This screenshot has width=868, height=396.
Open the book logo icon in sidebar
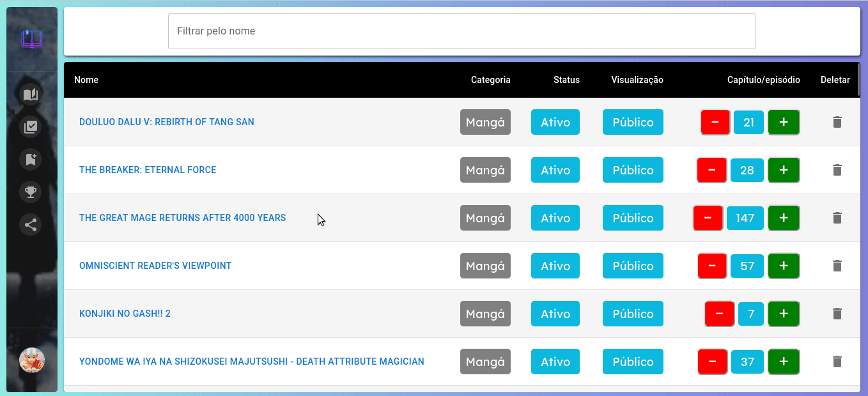31,40
